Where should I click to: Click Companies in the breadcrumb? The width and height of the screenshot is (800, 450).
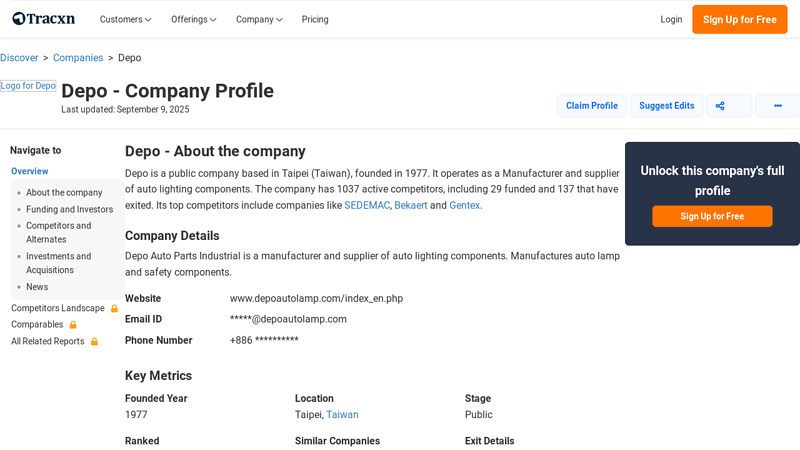[x=78, y=58]
